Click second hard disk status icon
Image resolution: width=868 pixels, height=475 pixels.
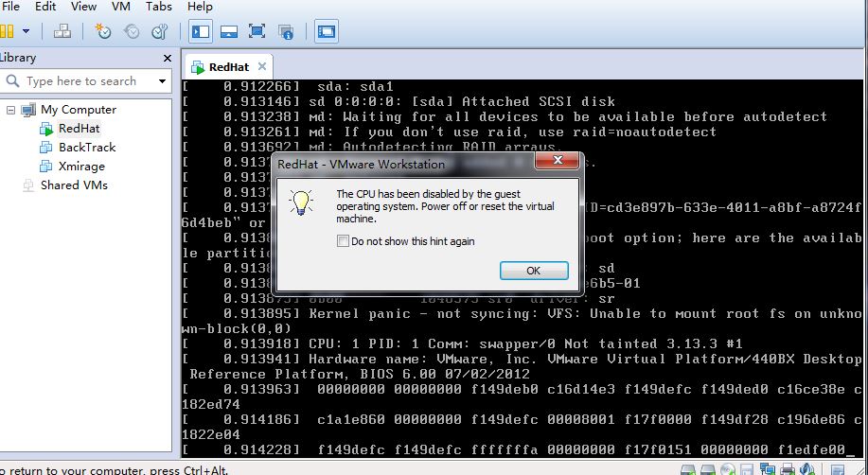click(x=707, y=470)
